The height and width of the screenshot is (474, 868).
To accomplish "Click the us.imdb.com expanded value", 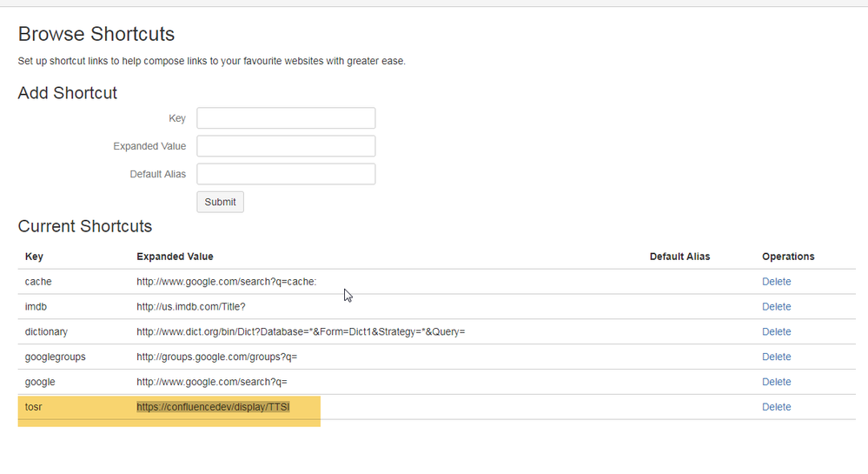I will point(196,307).
